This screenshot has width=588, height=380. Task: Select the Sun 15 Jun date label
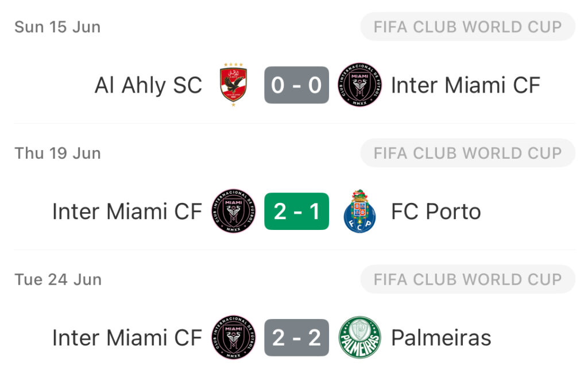(58, 27)
